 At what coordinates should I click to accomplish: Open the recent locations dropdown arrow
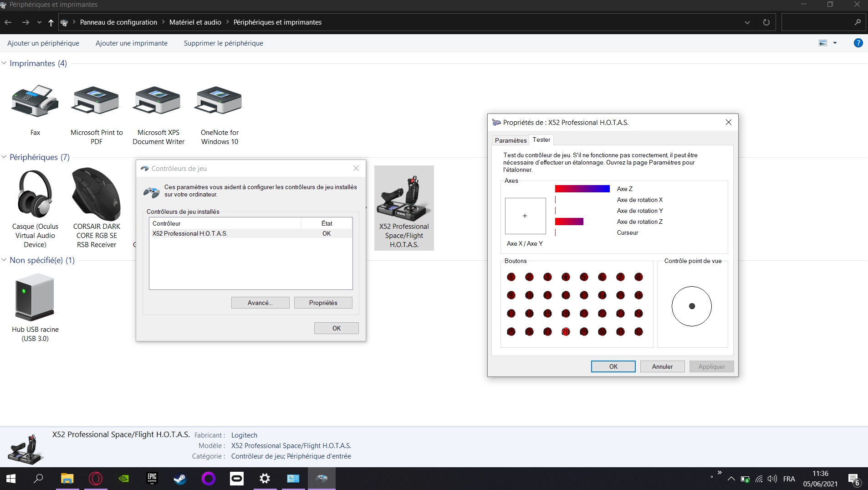(39, 22)
